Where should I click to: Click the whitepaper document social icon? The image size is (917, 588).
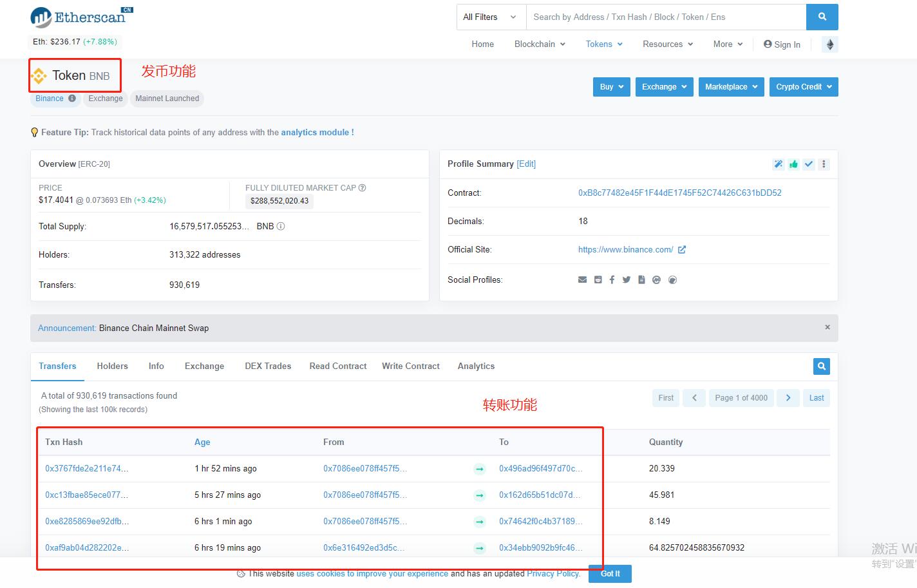(x=641, y=280)
